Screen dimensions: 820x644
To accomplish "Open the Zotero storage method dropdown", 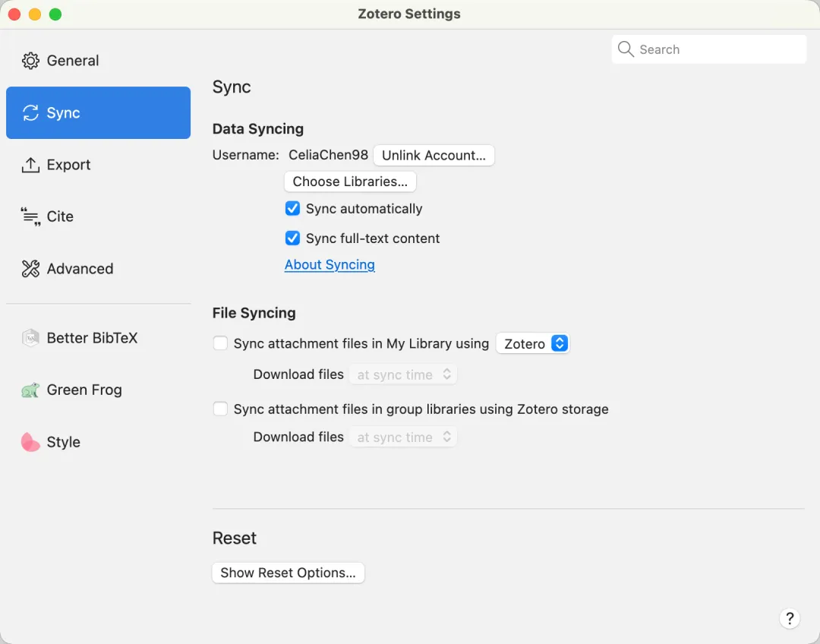I will [x=532, y=344].
